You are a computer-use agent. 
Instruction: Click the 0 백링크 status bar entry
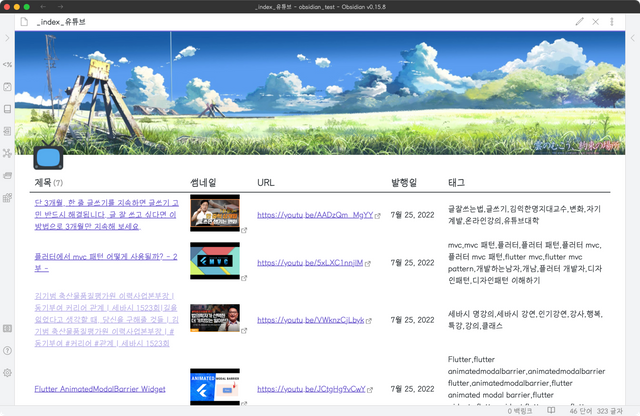coord(520,411)
